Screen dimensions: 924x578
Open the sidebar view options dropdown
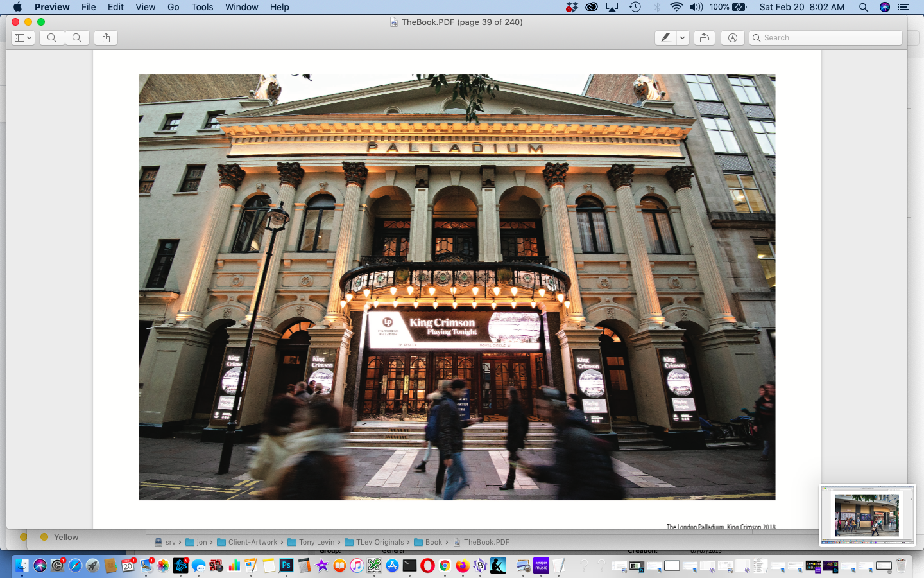pyautogui.click(x=23, y=38)
